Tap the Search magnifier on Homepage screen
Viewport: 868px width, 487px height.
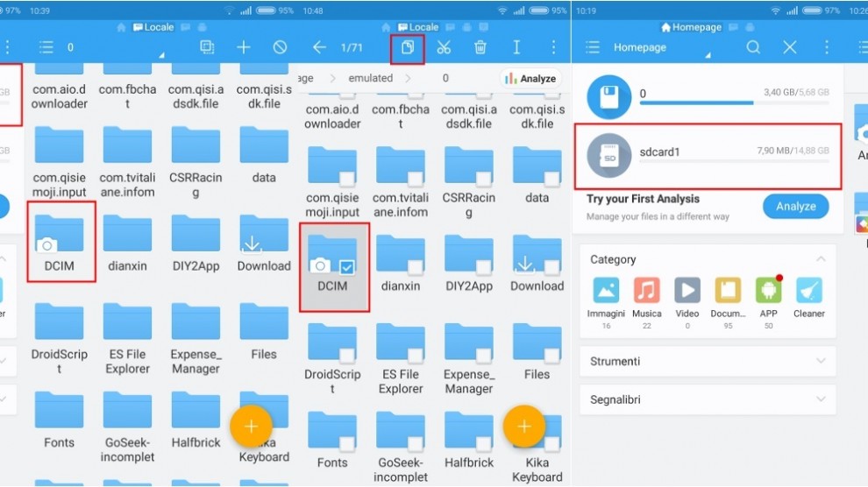tap(753, 47)
